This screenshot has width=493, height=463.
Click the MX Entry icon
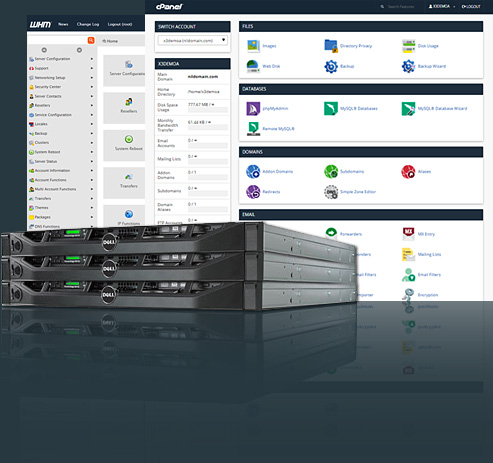click(x=408, y=234)
